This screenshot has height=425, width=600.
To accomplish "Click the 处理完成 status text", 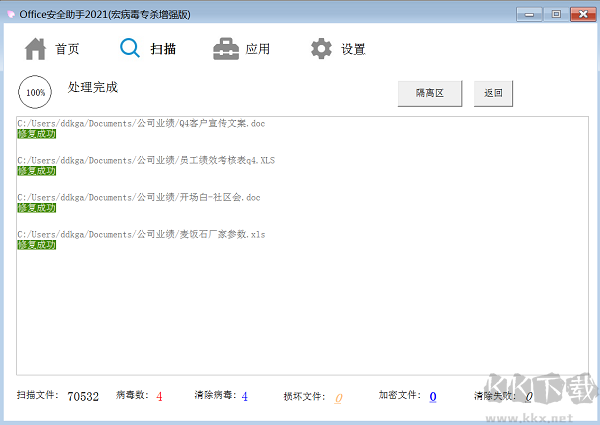I will pos(93,87).
